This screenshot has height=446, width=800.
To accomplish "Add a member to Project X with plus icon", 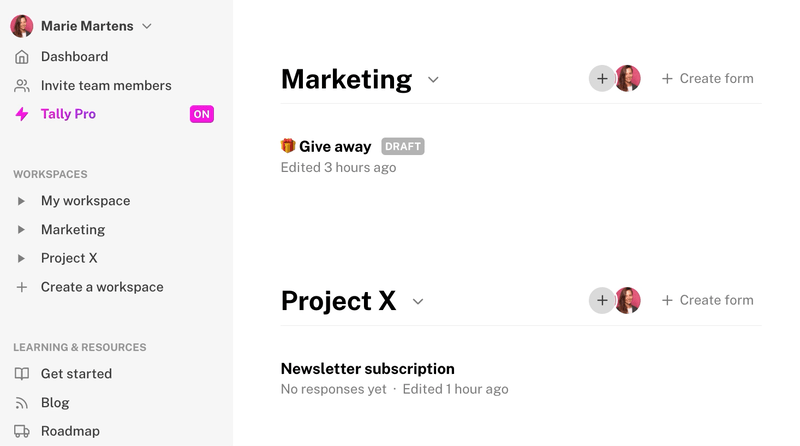I will [602, 300].
